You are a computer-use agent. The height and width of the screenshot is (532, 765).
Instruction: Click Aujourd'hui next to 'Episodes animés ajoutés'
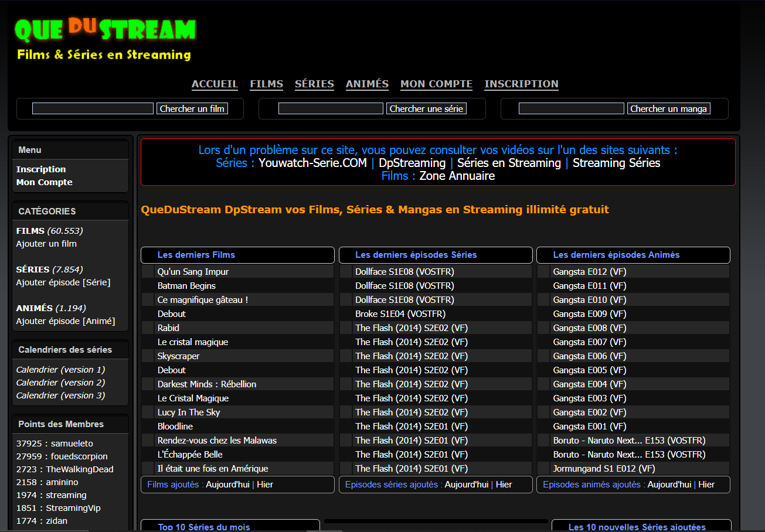click(x=669, y=485)
